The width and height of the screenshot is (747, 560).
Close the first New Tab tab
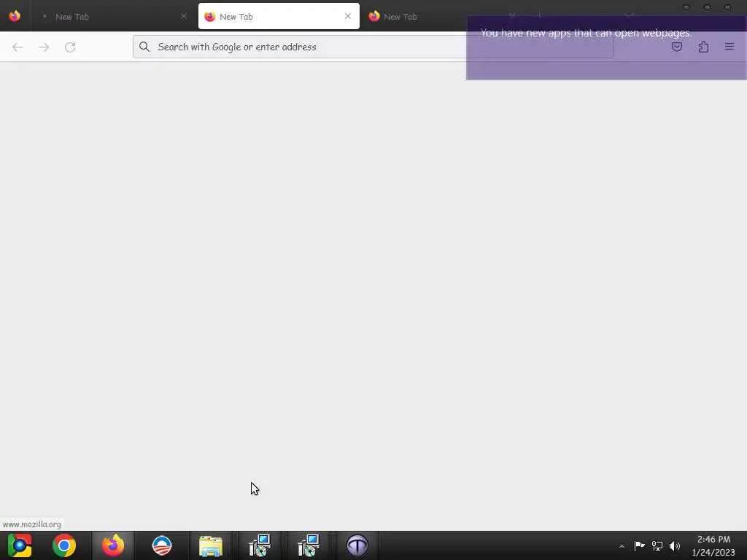tap(183, 16)
